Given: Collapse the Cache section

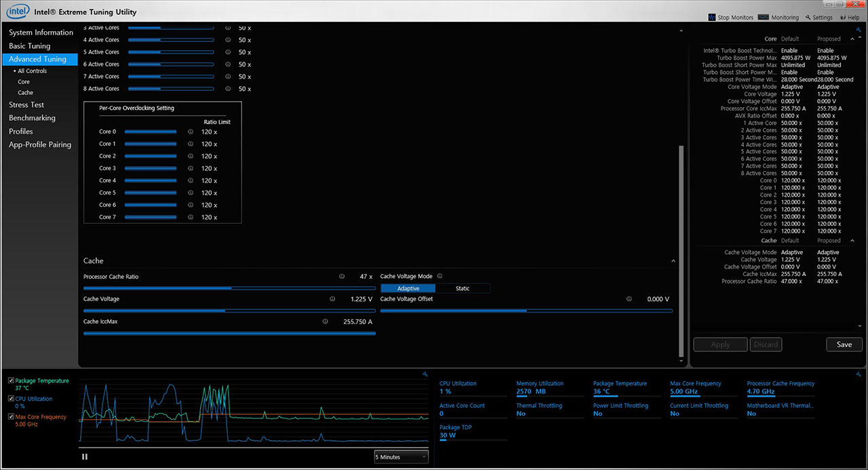Looking at the screenshot, I should pyautogui.click(x=673, y=261).
